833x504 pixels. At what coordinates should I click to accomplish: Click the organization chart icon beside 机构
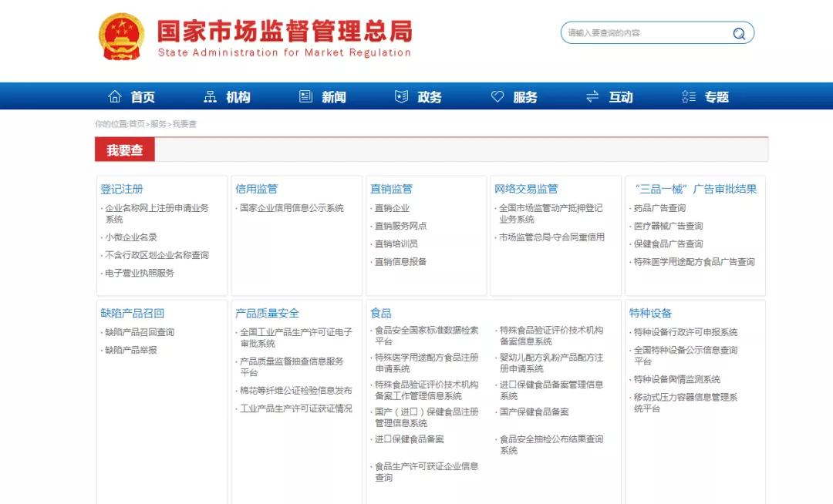tap(211, 96)
